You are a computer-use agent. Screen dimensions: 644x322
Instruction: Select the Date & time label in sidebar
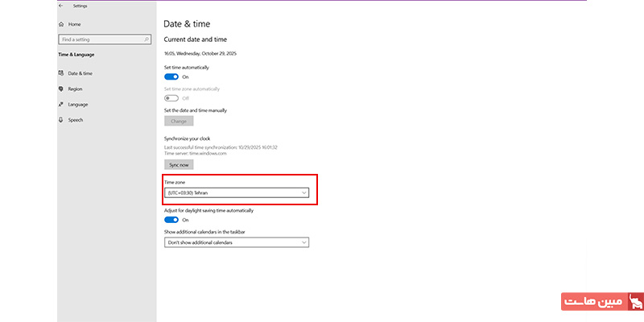(x=79, y=73)
